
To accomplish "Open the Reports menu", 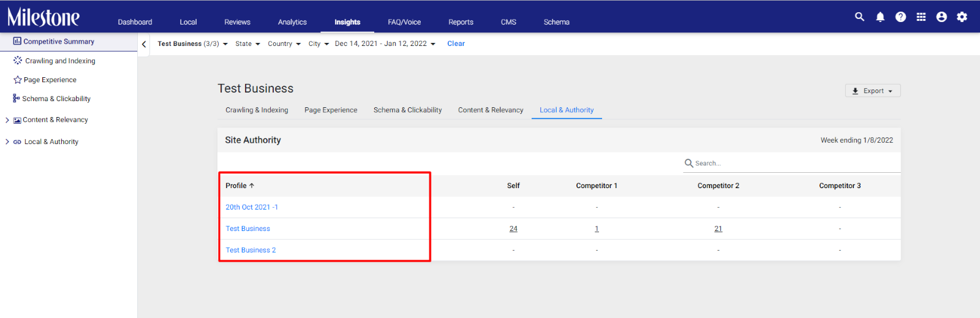I will point(461,22).
